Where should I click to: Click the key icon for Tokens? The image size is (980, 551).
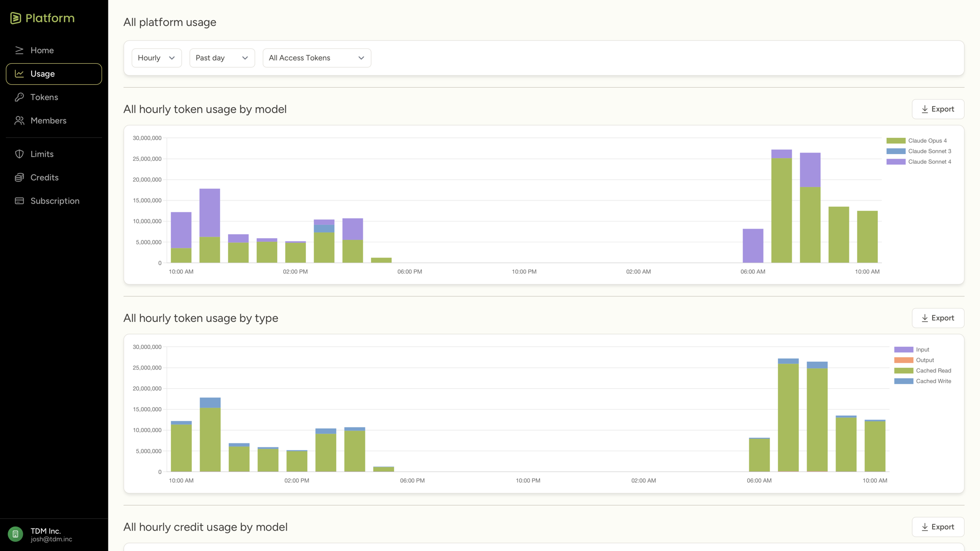pyautogui.click(x=19, y=97)
